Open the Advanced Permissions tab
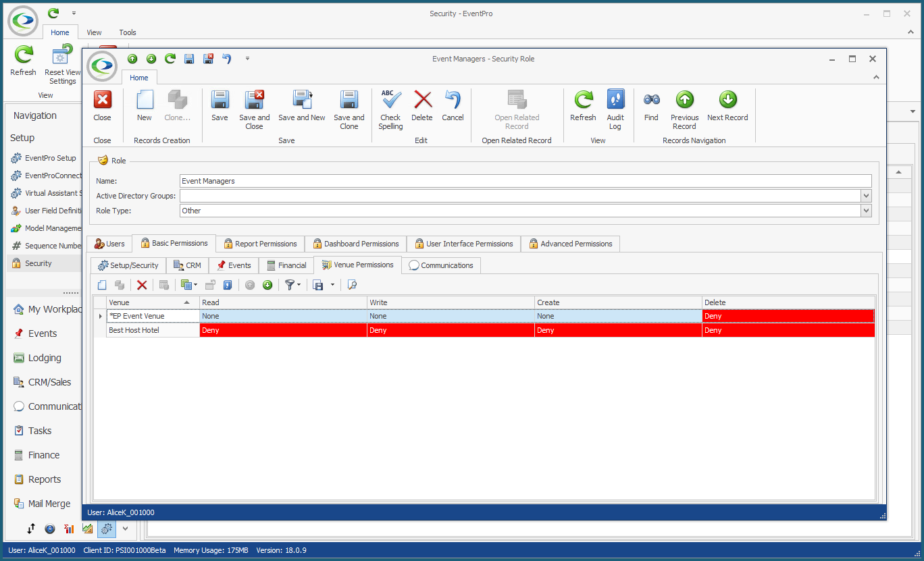This screenshot has height=561, width=924. pos(570,244)
